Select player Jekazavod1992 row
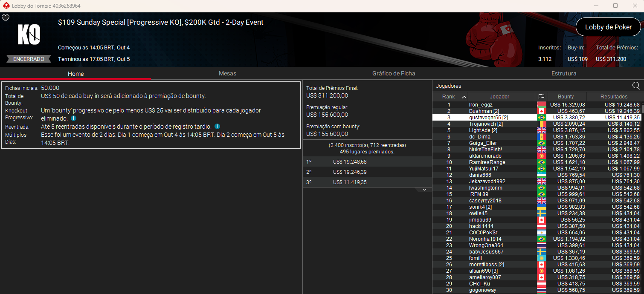This screenshot has width=644, height=294. 537,182
